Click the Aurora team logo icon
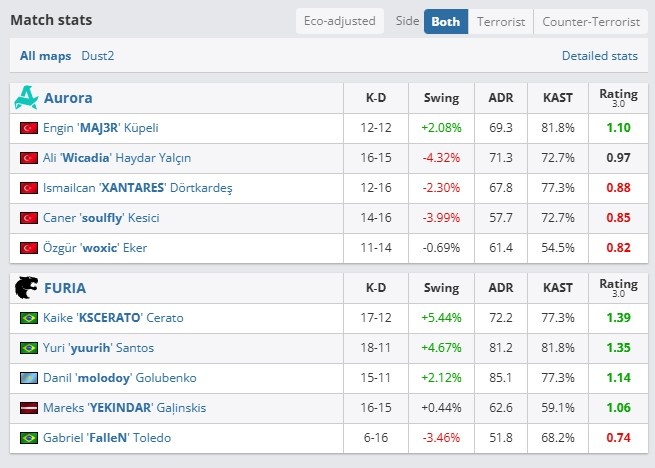Viewport: 655px width, 468px height. (26, 98)
